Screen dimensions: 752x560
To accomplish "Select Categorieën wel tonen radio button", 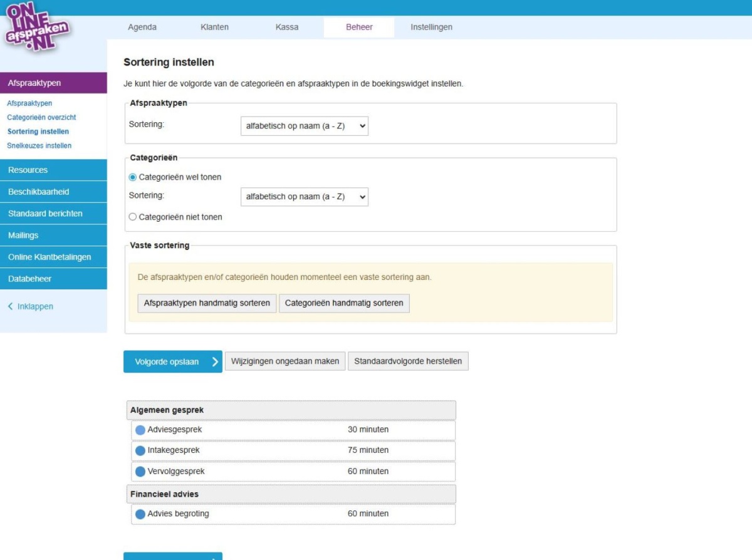I will (132, 177).
